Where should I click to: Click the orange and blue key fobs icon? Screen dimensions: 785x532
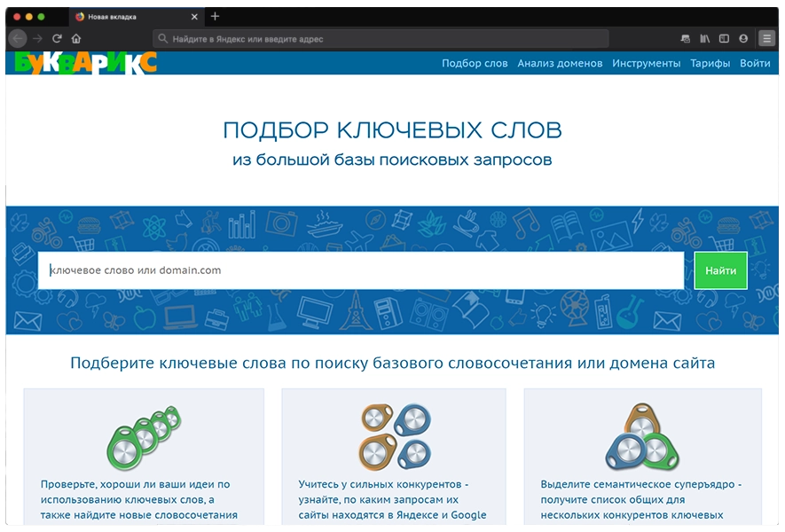click(396, 436)
